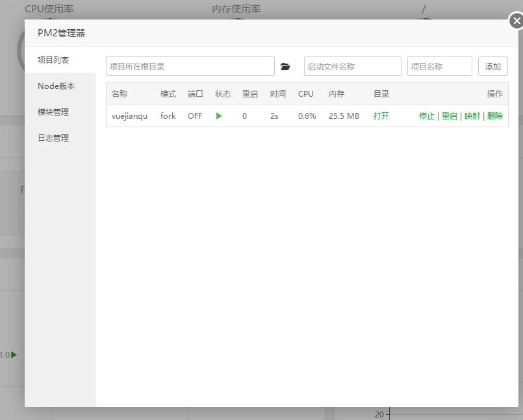Click 映射 link for vuejianqu
523x420 pixels.
472,116
